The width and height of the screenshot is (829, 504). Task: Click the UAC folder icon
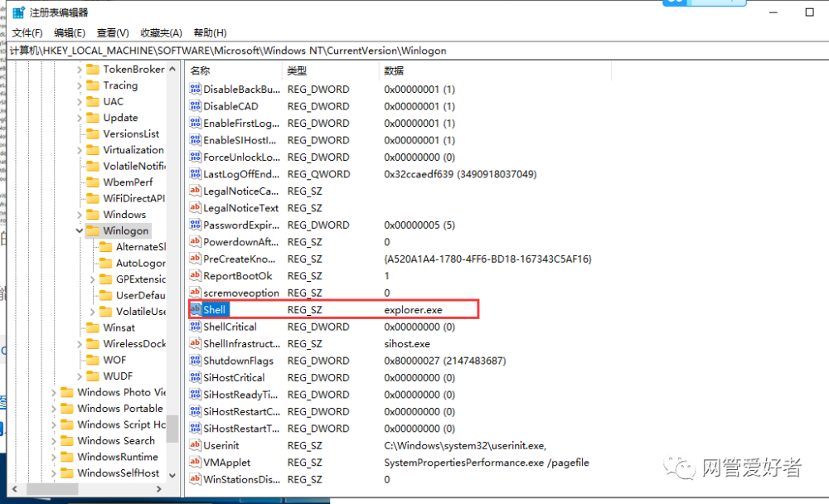point(93,101)
